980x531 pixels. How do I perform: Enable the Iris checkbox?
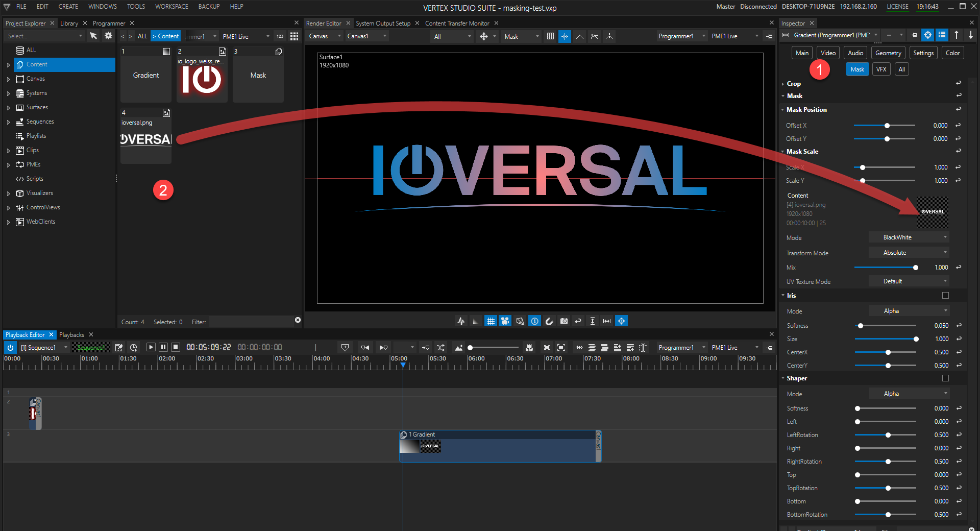coord(945,296)
